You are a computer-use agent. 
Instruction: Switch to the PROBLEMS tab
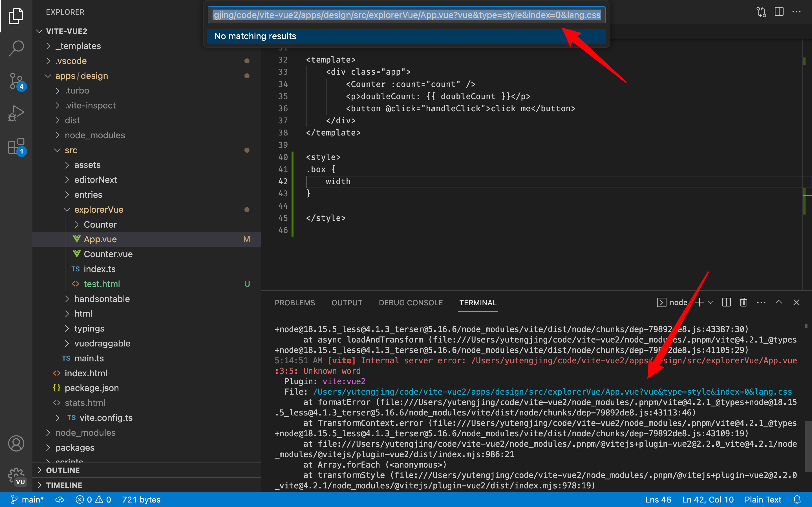(295, 303)
